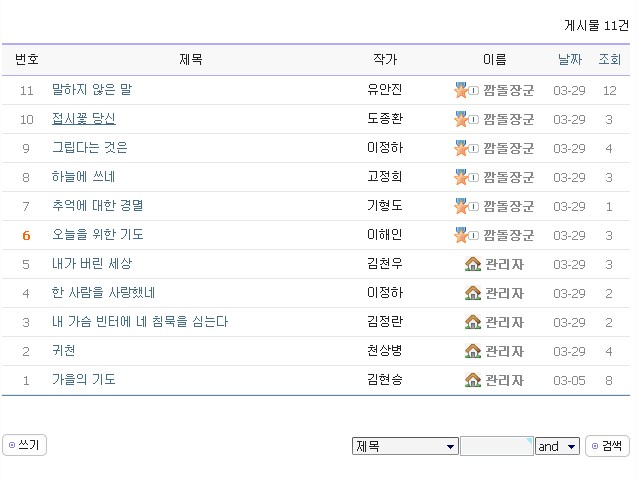Image resolution: width=637 pixels, height=482 pixels.
Task: Click the 검색 search button
Action: (x=607, y=446)
